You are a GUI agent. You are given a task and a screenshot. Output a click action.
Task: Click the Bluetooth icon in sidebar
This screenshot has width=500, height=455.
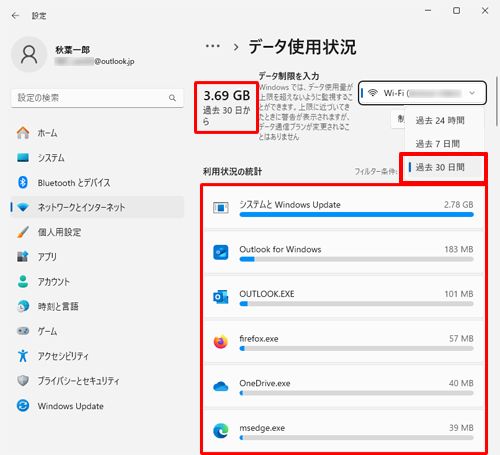(x=23, y=182)
